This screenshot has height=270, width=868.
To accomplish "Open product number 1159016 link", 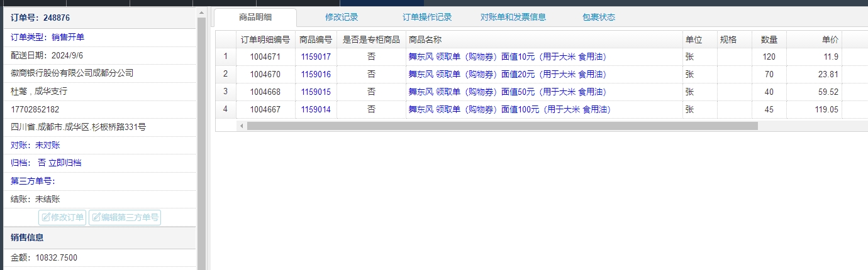I will point(316,74).
